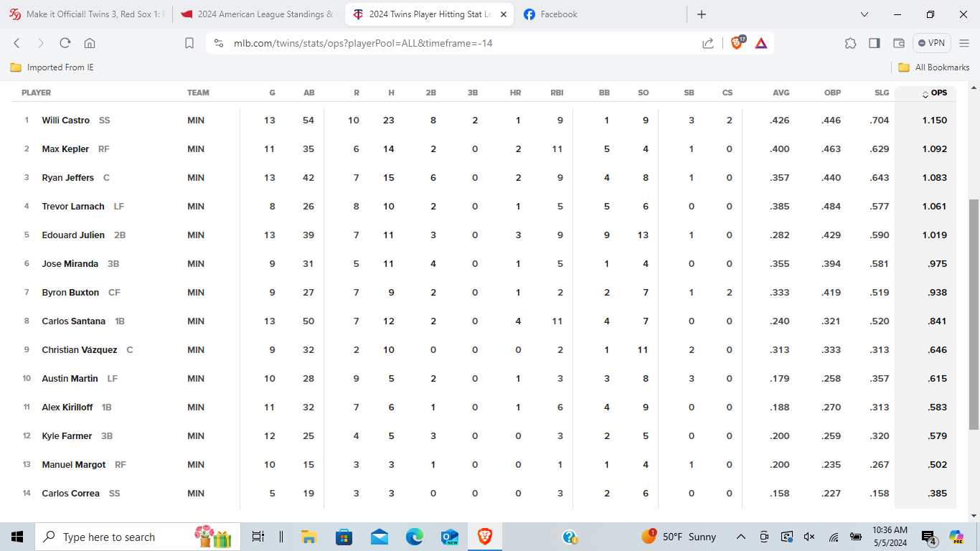Switch to the Facebook tab
The height and width of the screenshot is (551, 980).
click(x=559, y=14)
